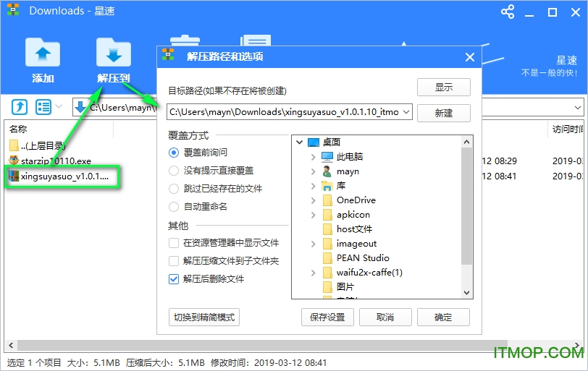The width and height of the screenshot is (588, 371).
Task: Click the list view mode icon
Action: pos(43,107)
